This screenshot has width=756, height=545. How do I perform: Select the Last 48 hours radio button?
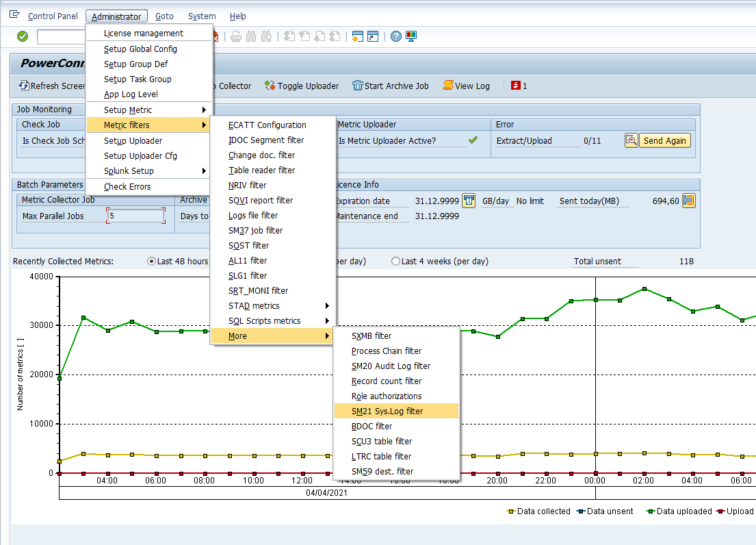pos(152,262)
